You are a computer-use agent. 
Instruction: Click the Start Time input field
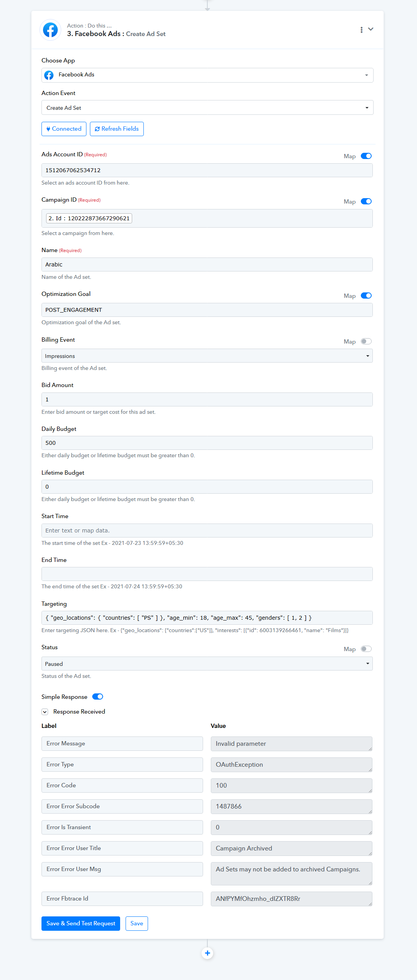pos(207,531)
